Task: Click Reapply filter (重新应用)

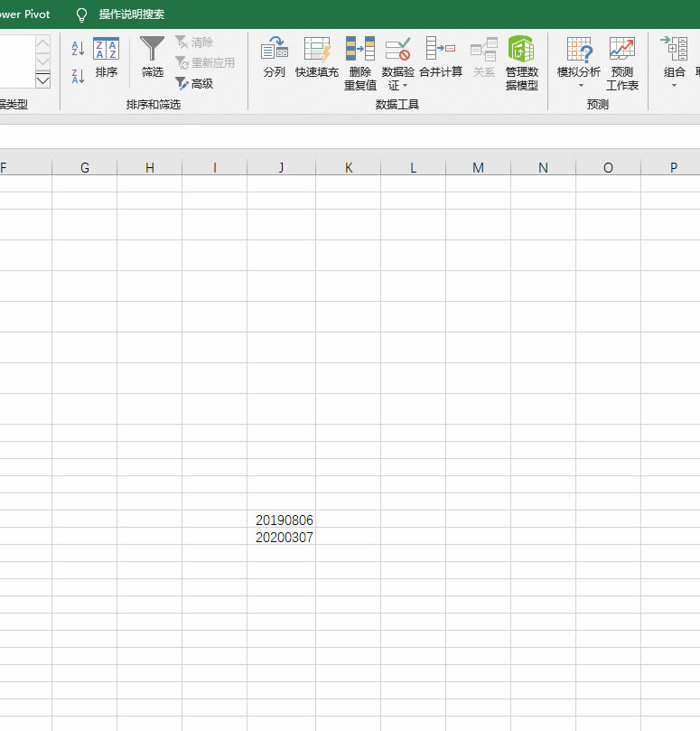Action: pyautogui.click(x=205, y=62)
